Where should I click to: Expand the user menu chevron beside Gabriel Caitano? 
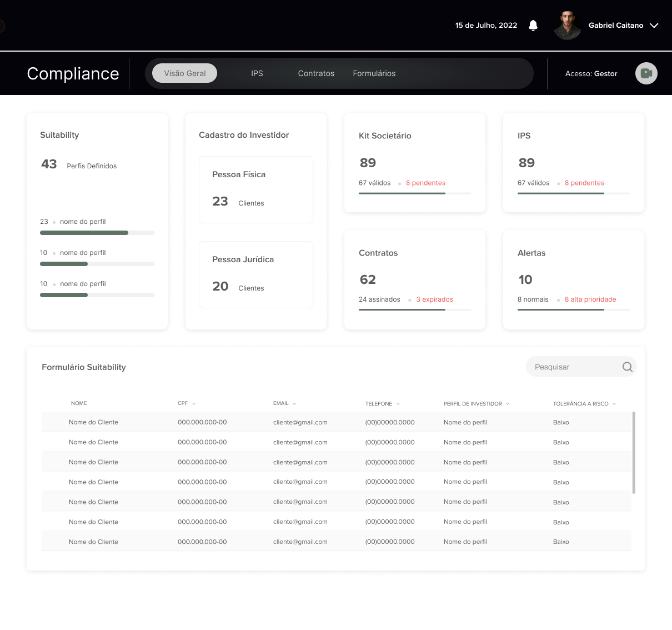pyautogui.click(x=654, y=26)
